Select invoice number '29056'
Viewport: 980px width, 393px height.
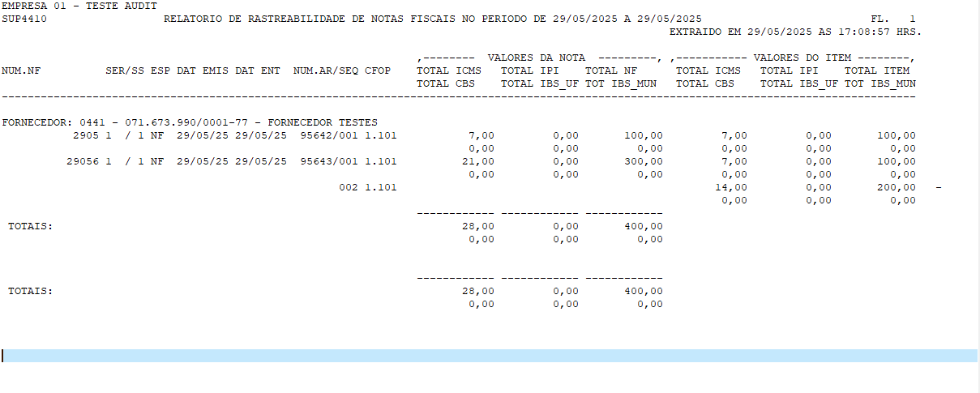83,162
